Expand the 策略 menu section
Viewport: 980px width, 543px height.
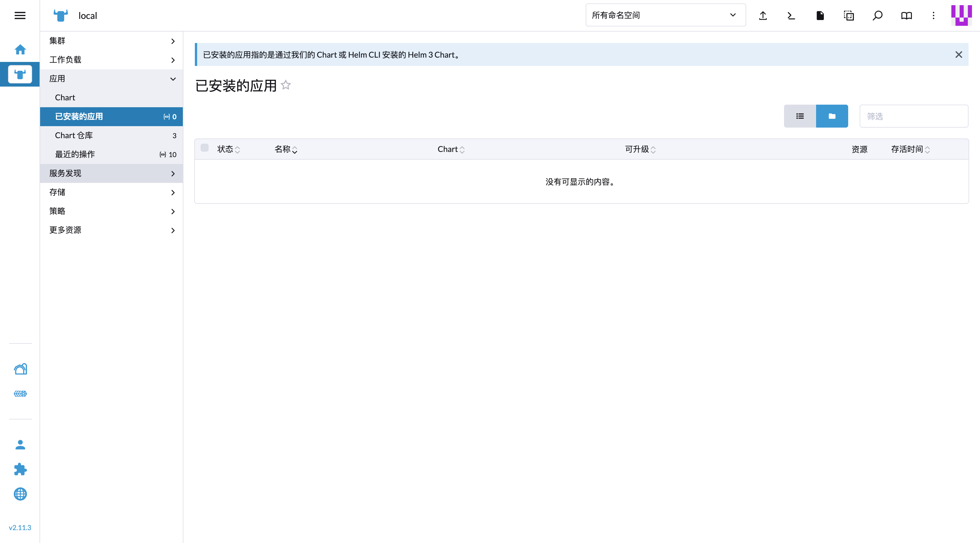pyautogui.click(x=111, y=211)
